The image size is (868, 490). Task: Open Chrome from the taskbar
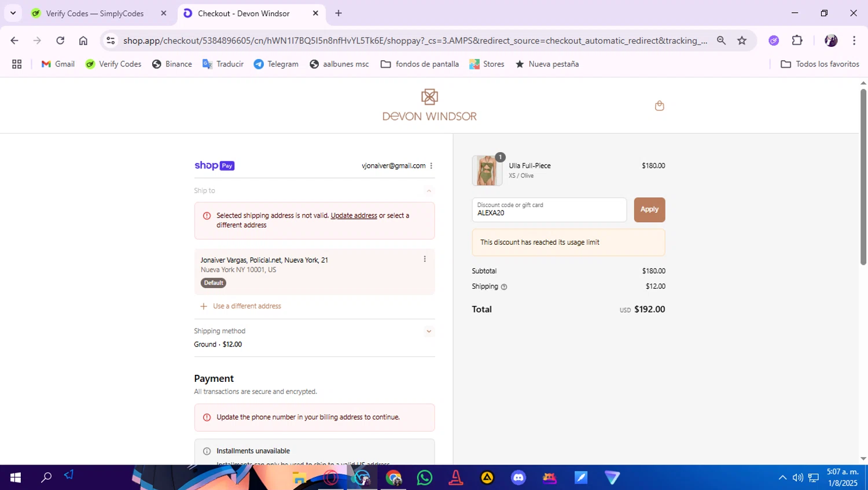393,478
